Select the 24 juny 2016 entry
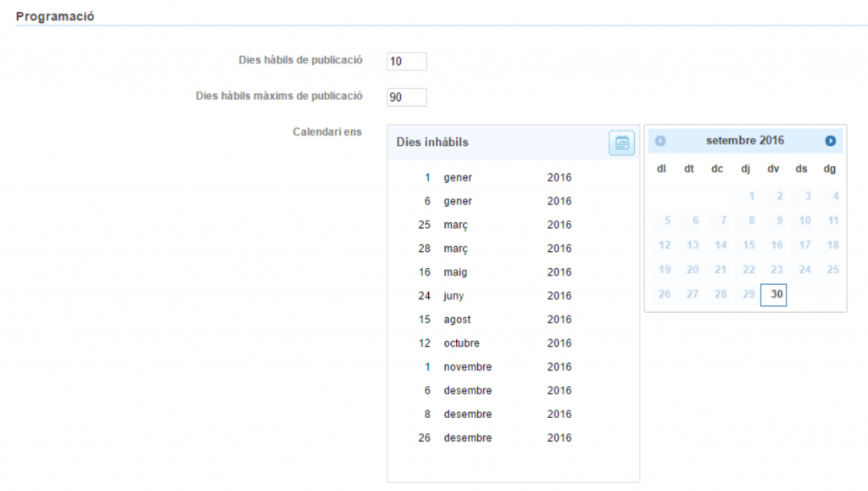This screenshot has width=868, height=491. point(496,297)
